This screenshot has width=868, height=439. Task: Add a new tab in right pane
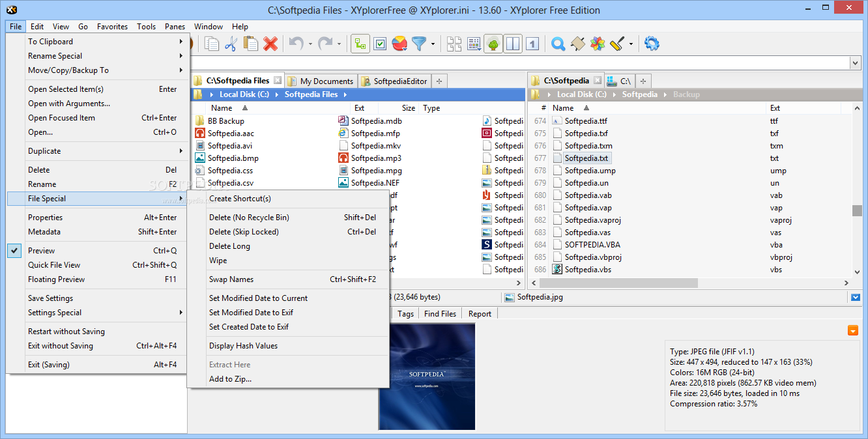(x=643, y=81)
